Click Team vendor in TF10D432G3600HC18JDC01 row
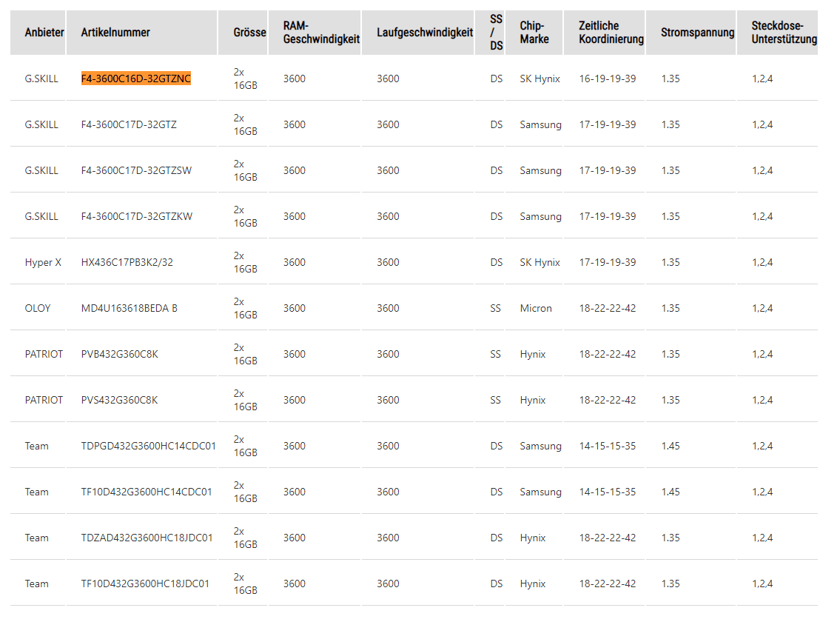This screenshot has height=622, width=840. pyautogui.click(x=36, y=584)
